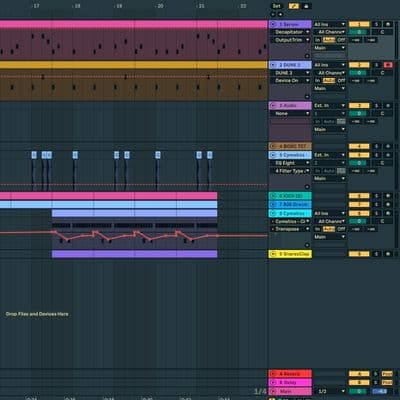Unfold the 6 Kick group track
Screen dimensions: 400x400
pyautogui.click(x=273, y=196)
